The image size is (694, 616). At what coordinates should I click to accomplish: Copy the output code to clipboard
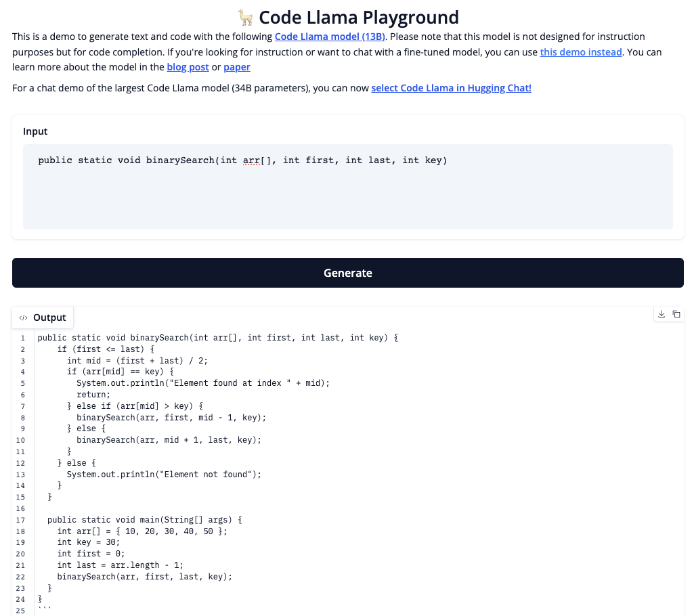pyautogui.click(x=676, y=313)
